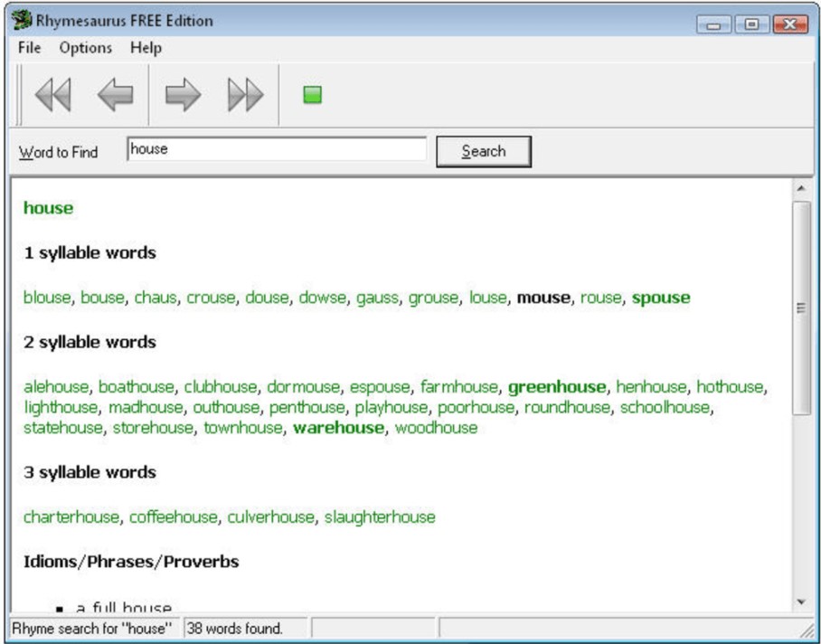The image size is (821, 644).
Task: Open the Options menu
Action: click(85, 48)
